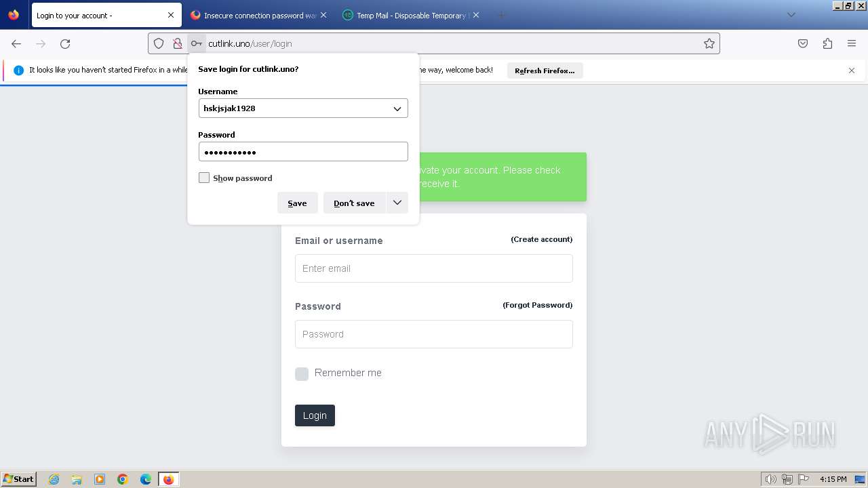This screenshot has height=488, width=868.
Task: Open the Firefox application menu
Action: (852, 43)
